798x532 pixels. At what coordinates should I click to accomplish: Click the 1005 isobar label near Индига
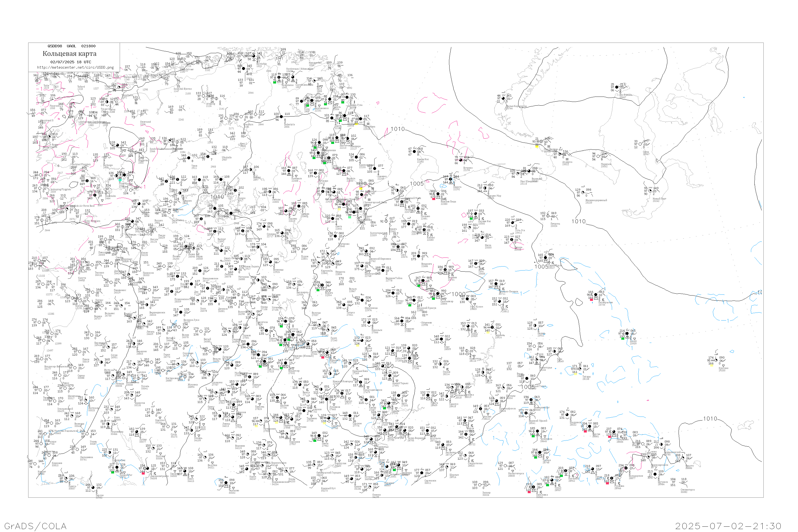[417, 184]
